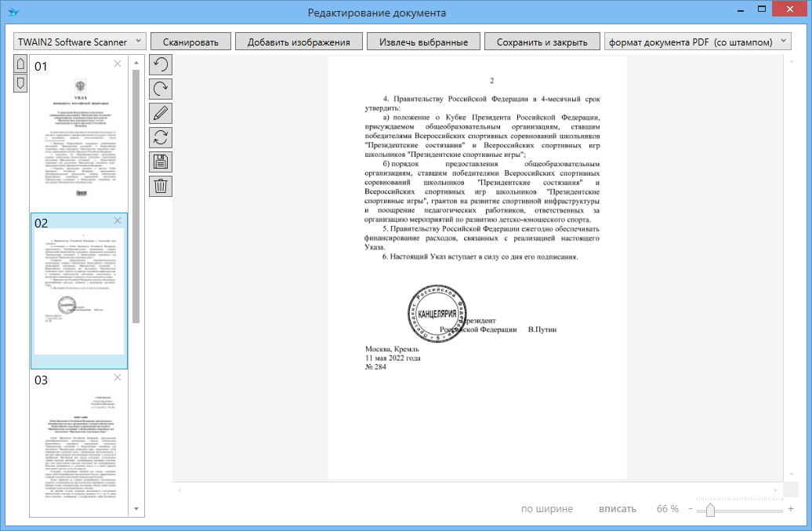Open the TWAIN2 Software Scanner dropdown

tap(80, 42)
